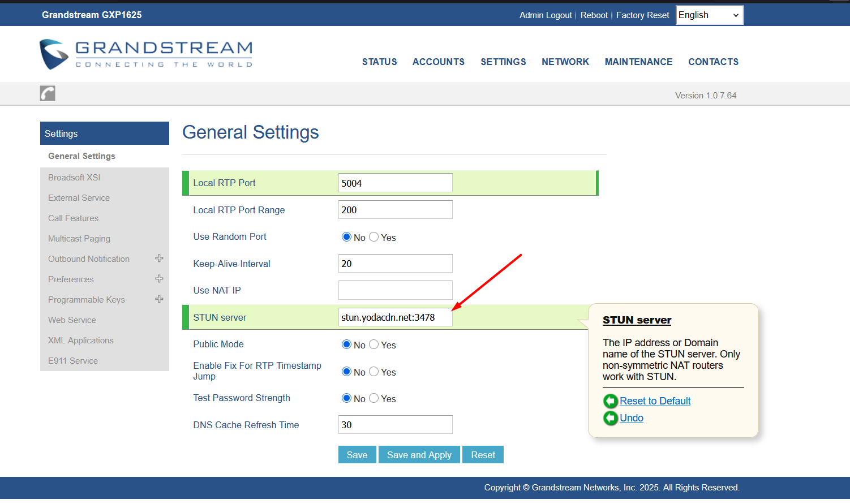This screenshot has width=850, height=504.
Task: Click the Use NAT IP label
Action: (217, 290)
